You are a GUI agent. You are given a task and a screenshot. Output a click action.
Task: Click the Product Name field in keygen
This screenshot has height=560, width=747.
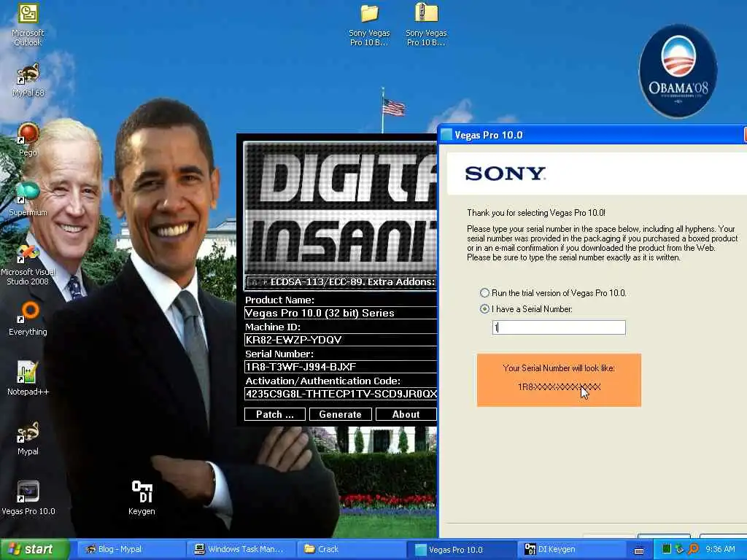pyautogui.click(x=340, y=313)
